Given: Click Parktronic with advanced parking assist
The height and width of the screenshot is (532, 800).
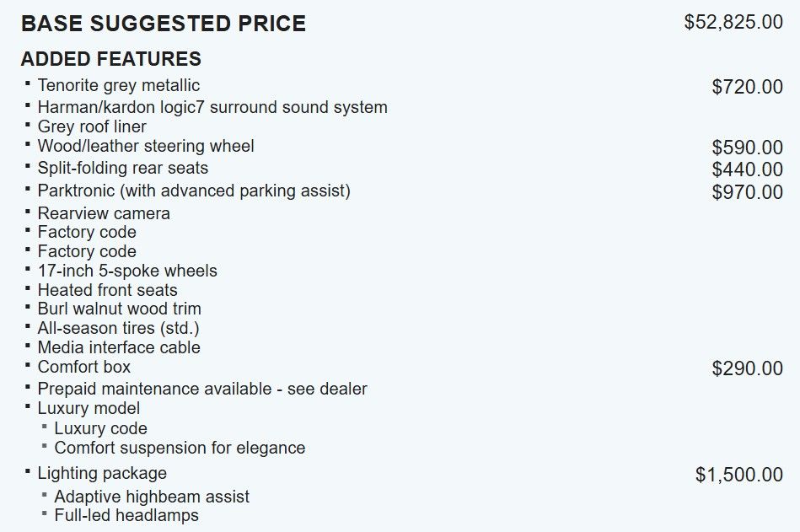Looking at the screenshot, I should click(x=194, y=191).
